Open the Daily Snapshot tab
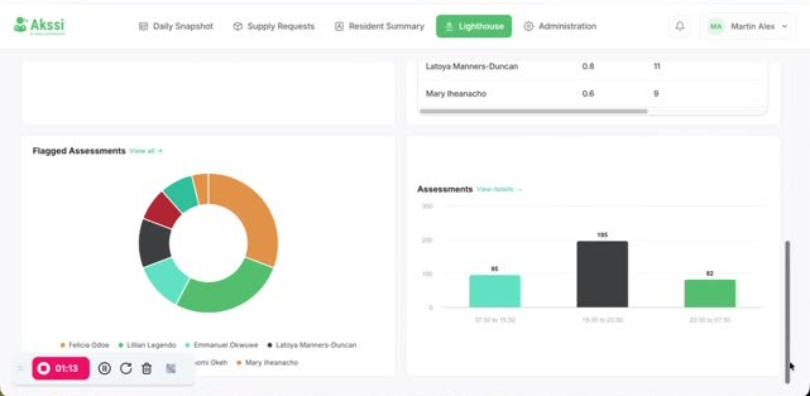Image resolution: width=810 pixels, height=396 pixels. [176, 26]
